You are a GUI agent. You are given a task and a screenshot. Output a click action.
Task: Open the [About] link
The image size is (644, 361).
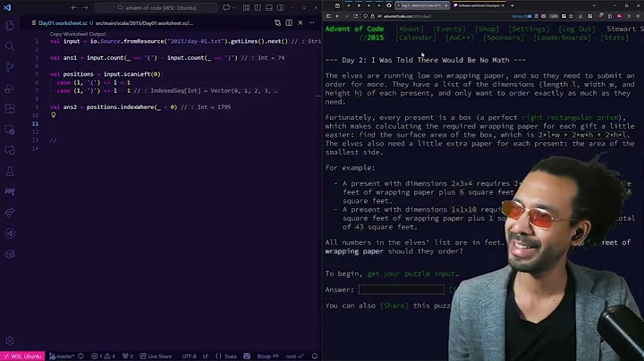point(410,29)
